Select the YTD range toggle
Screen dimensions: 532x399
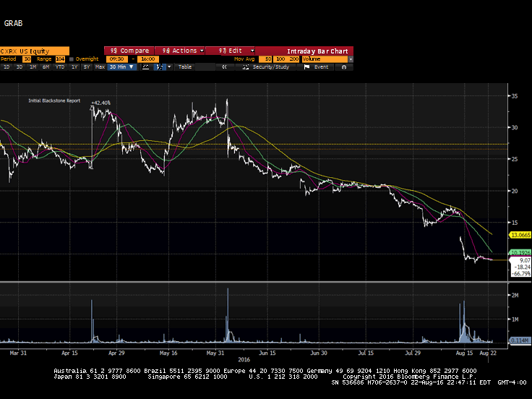coord(59,66)
